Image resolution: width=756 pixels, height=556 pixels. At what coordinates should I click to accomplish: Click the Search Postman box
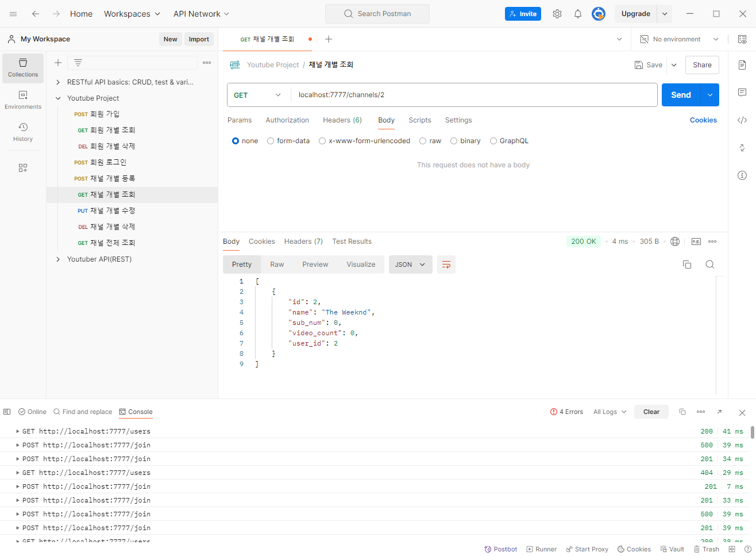pos(377,14)
